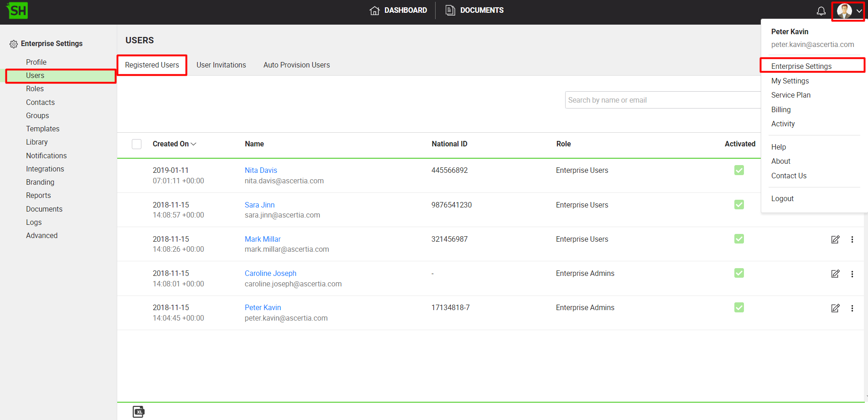Click edit icon for Caroline Joseph
The image size is (868, 420).
pos(835,274)
